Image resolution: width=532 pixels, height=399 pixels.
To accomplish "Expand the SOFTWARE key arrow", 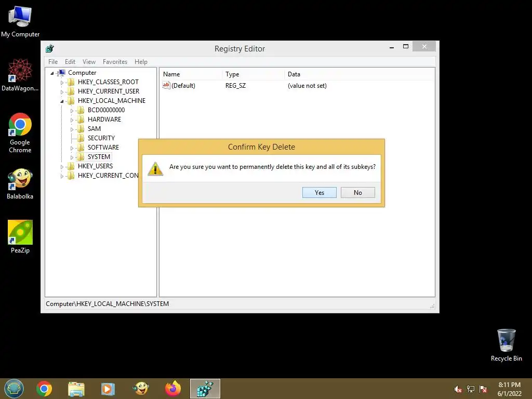I will pos(72,148).
